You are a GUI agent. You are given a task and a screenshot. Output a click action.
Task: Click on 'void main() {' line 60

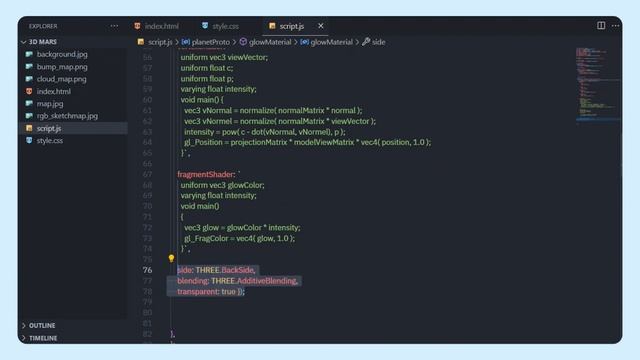tap(202, 100)
